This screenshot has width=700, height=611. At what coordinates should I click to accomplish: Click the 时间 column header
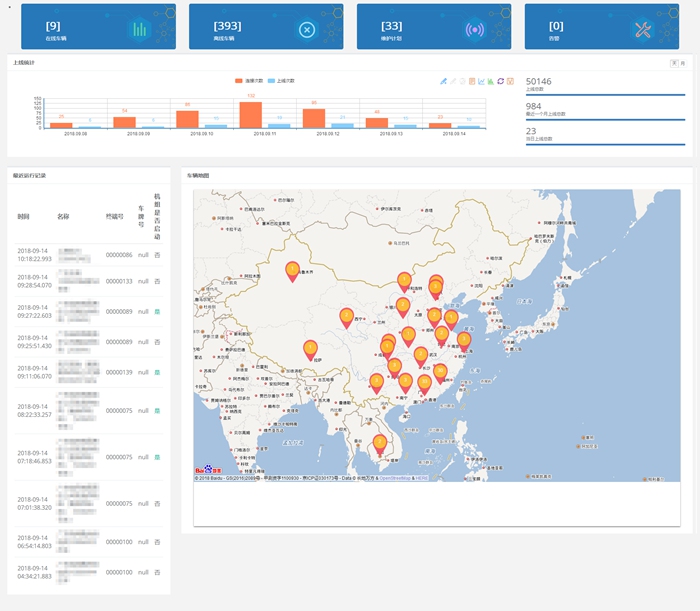click(x=24, y=215)
